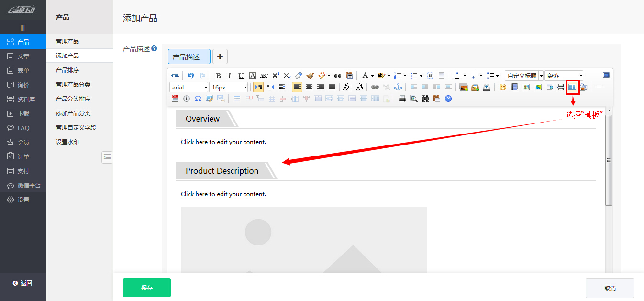Toggle italic formatting
The width and height of the screenshot is (644, 301).
pos(229,76)
